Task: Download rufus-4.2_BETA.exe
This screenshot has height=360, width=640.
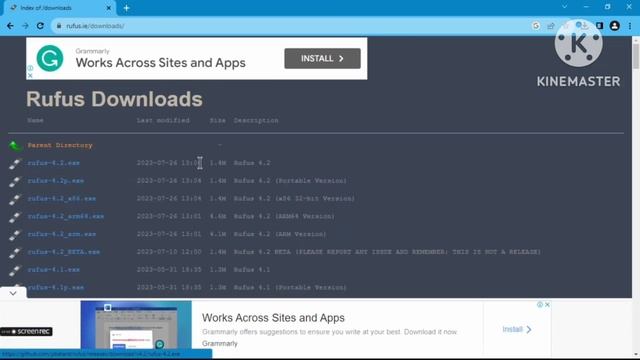Action: coord(64,252)
